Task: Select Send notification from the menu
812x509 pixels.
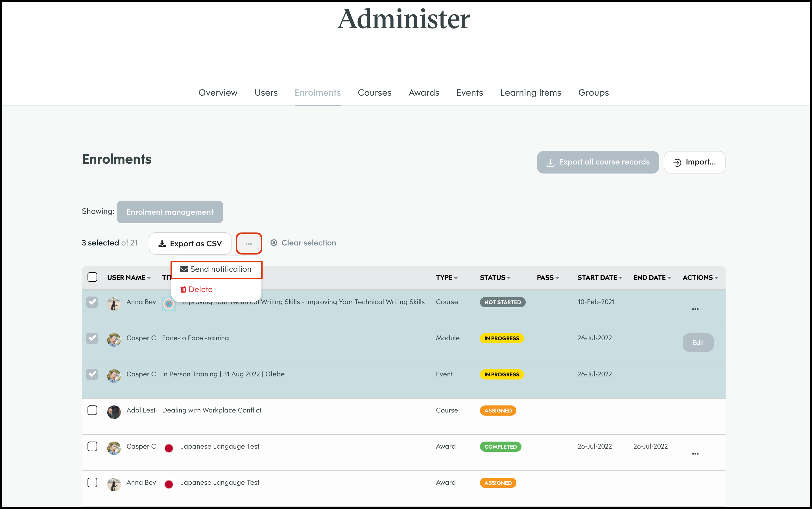Action: 216,269
